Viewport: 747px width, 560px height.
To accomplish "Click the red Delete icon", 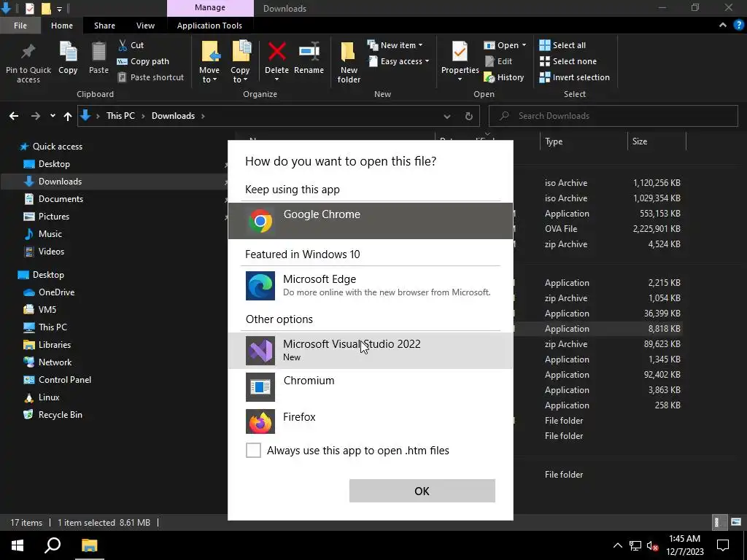I will point(276,52).
